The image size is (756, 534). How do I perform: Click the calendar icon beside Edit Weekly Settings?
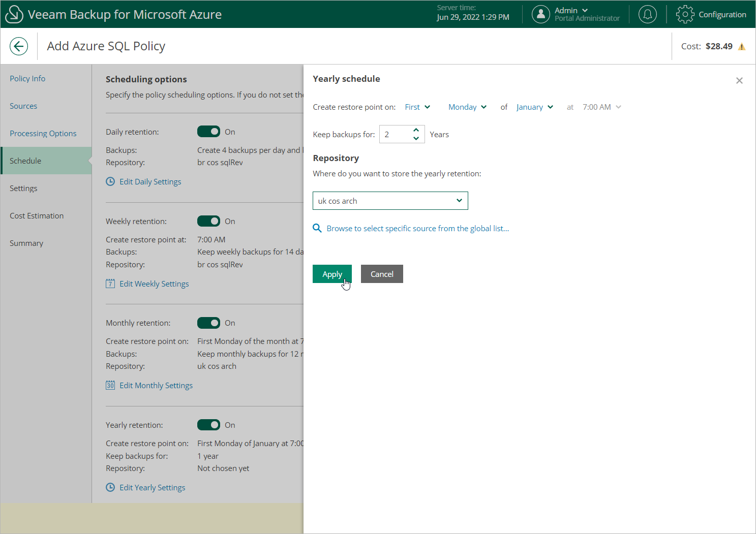pos(110,284)
